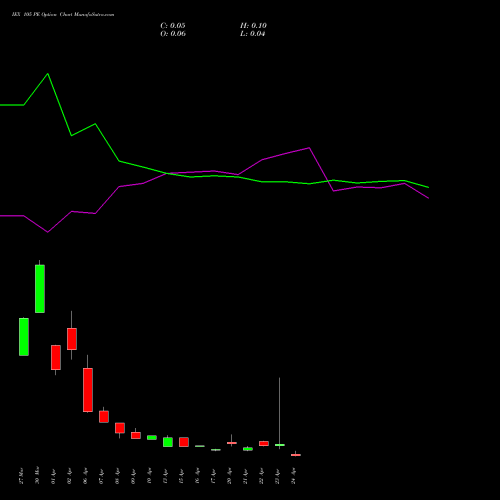Select the 27 Mar date label
This screenshot has width=500, height=500.
click(x=21, y=476)
